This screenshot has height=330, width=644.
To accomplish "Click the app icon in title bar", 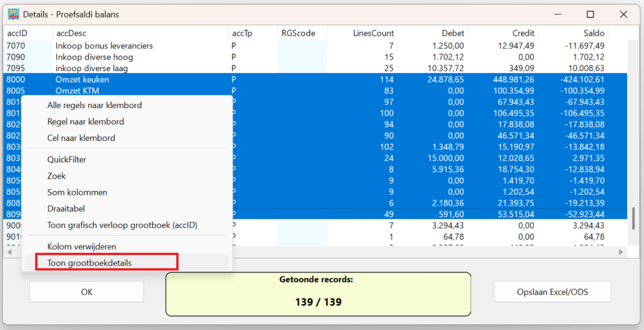I will (13, 14).
